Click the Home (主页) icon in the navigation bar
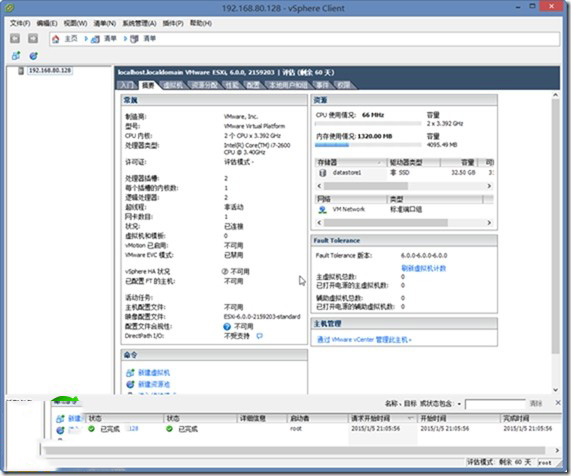The image size is (571, 476). coord(56,39)
